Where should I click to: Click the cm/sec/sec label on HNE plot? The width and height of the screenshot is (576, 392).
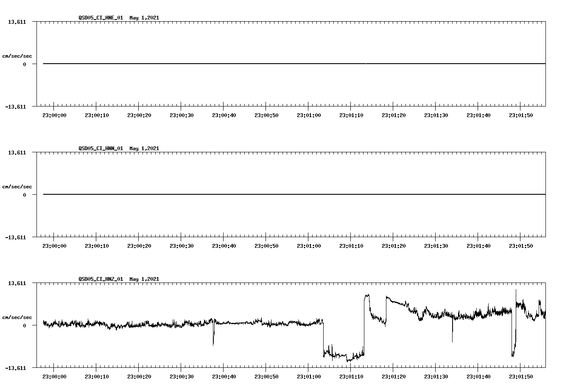[x=17, y=56]
